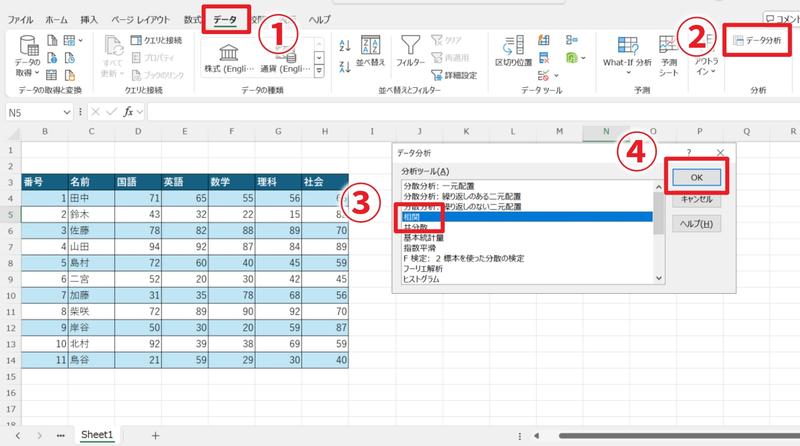Switch to the ヘルプ tab
Screen dimensions: 800x446
point(319,20)
